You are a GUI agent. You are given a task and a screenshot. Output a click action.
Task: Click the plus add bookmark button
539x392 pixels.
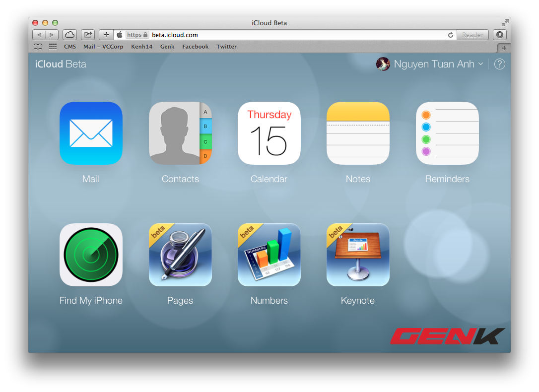(106, 35)
